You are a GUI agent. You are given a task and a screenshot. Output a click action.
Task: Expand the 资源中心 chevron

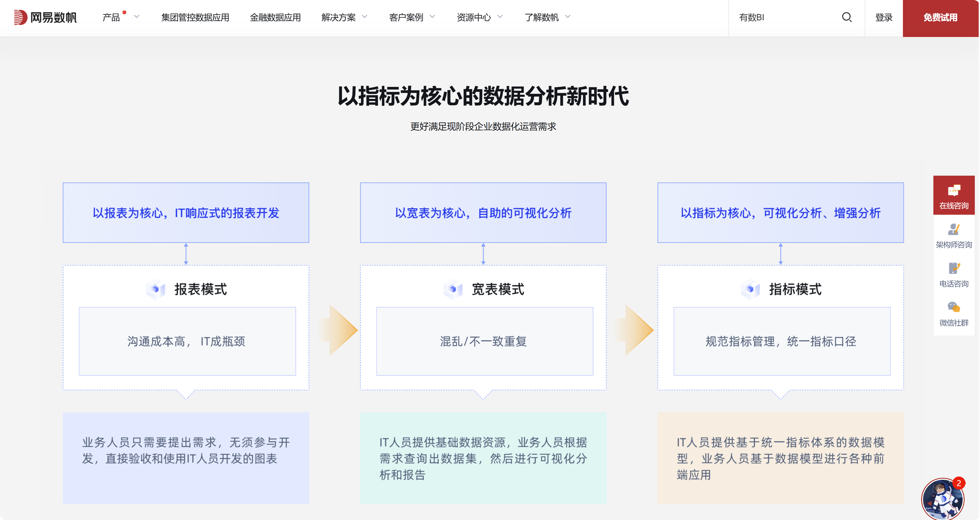(x=500, y=17)
